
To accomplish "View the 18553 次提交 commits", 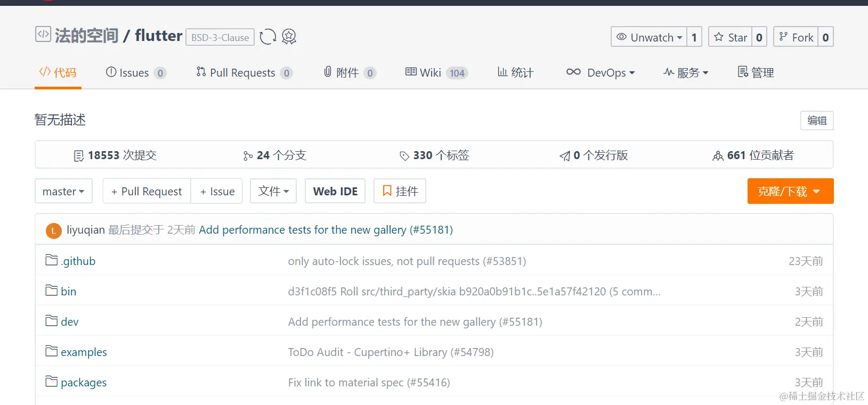I will (x=115, y=155).
